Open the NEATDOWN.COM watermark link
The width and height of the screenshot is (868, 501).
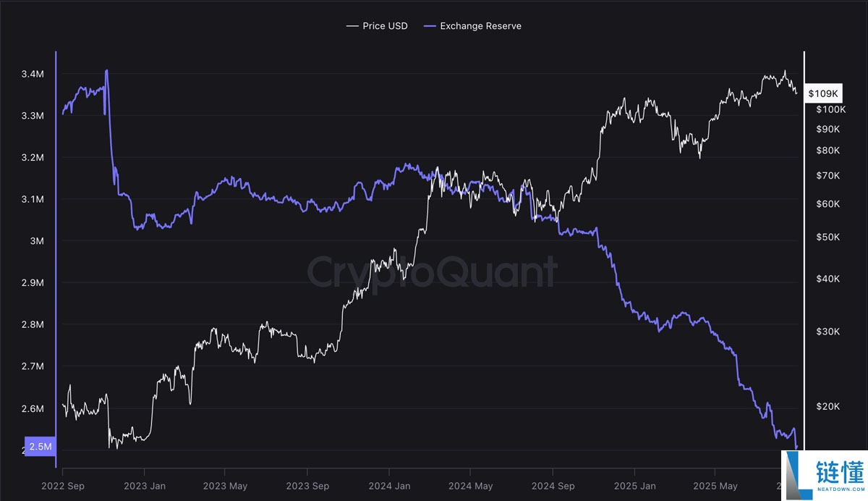pyautogui.click(x=841, y=490)
